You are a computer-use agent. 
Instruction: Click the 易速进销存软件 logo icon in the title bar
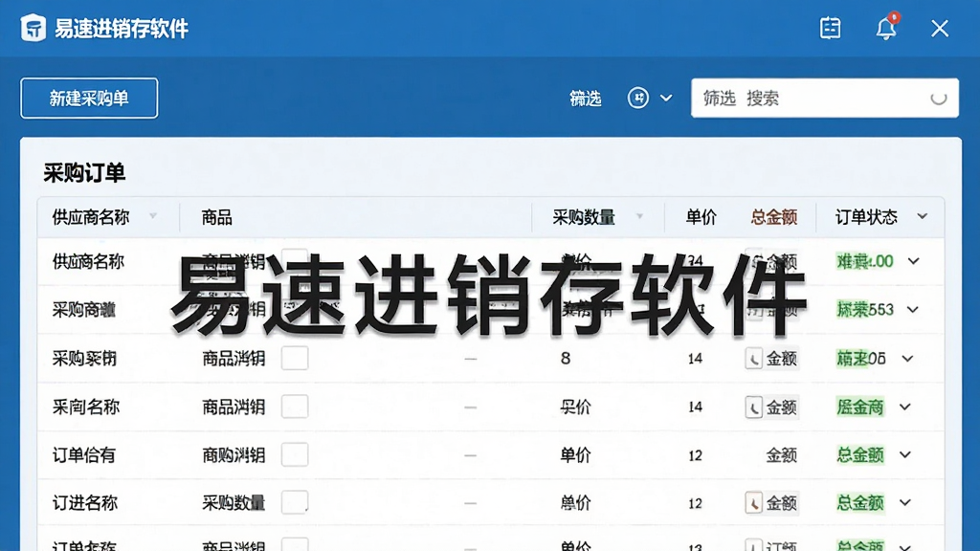[x=33, y=28]
